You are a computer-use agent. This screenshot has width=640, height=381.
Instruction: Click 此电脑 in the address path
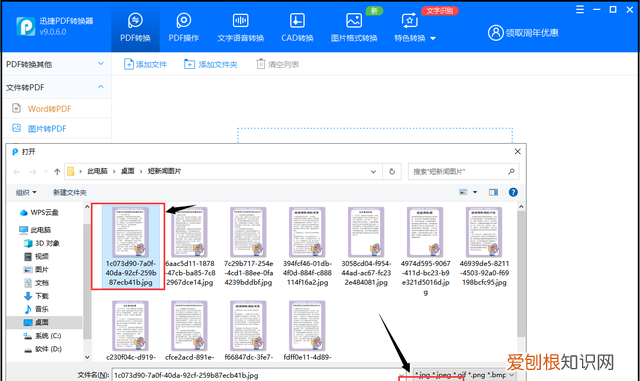click(x=97, y=171)
